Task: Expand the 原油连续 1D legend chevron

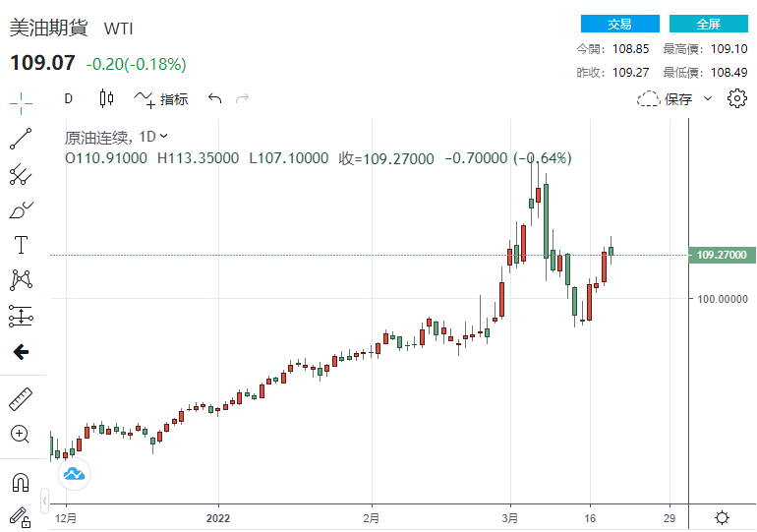Action: [164, 136]
